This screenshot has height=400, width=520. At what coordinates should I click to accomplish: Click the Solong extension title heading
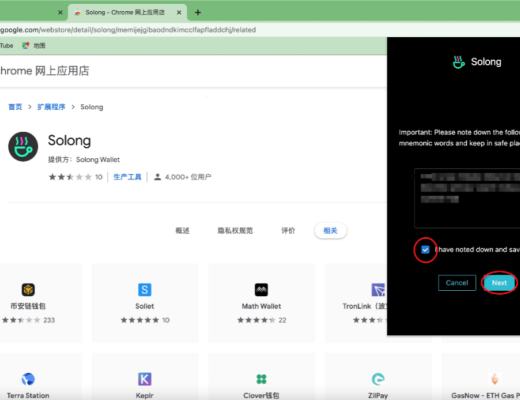coord(69,140)
